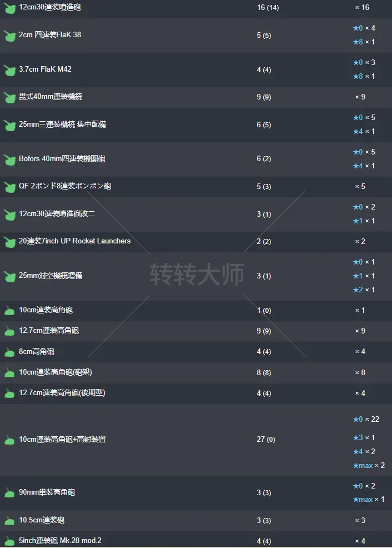Select the name 2cm 四連装FlaK 38
The image size is (392, 548).
pyautogui.click(x=50, y=34)
